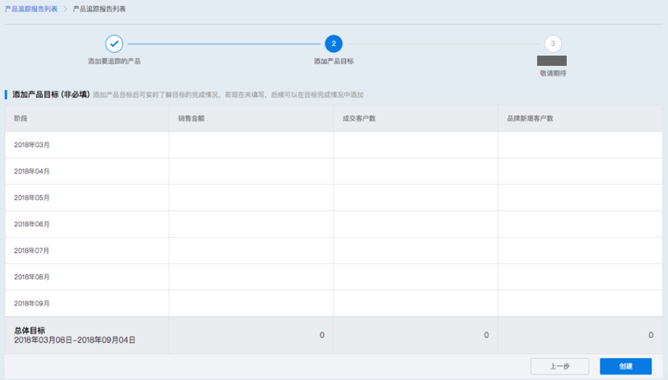Click 品牌新增客户数 field for 2018年09月
This screenshot has height=380, width=668.
click(x=580, y=303)
